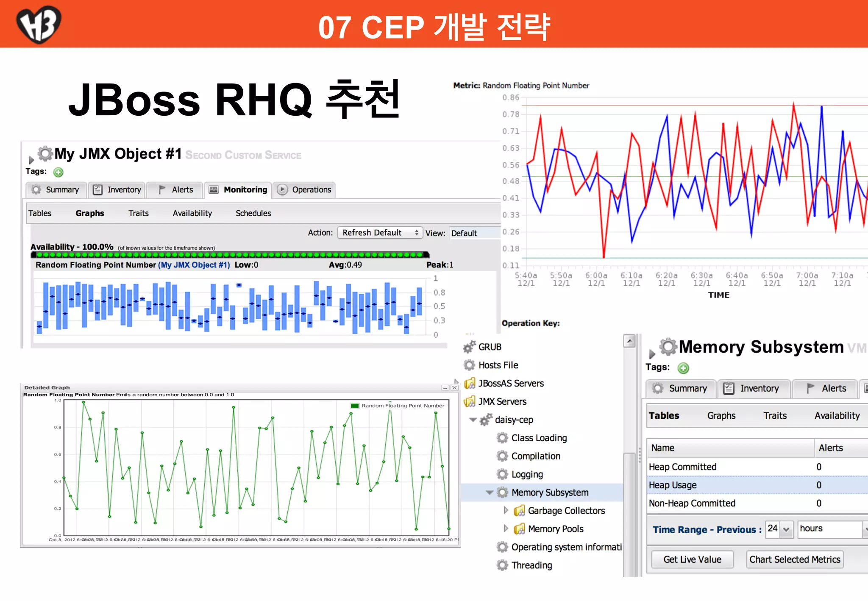Click the Operations tab play icon
This screenshot has height=601, width=868.
pyautogui.click(x=282, y=190)
